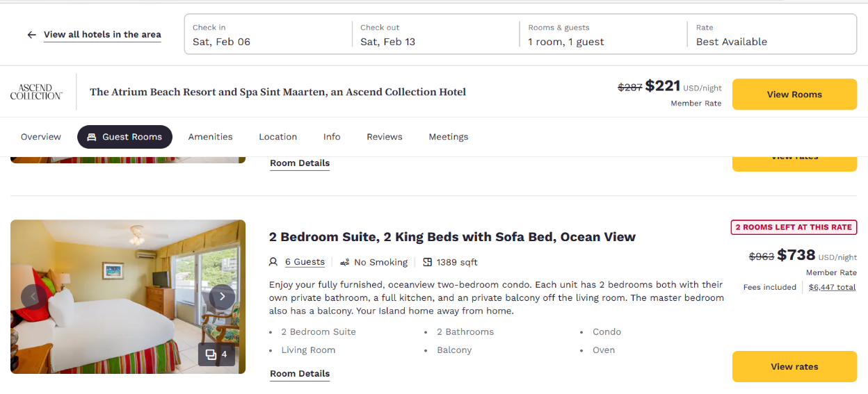Click the guest person icon

click(273, 262)
